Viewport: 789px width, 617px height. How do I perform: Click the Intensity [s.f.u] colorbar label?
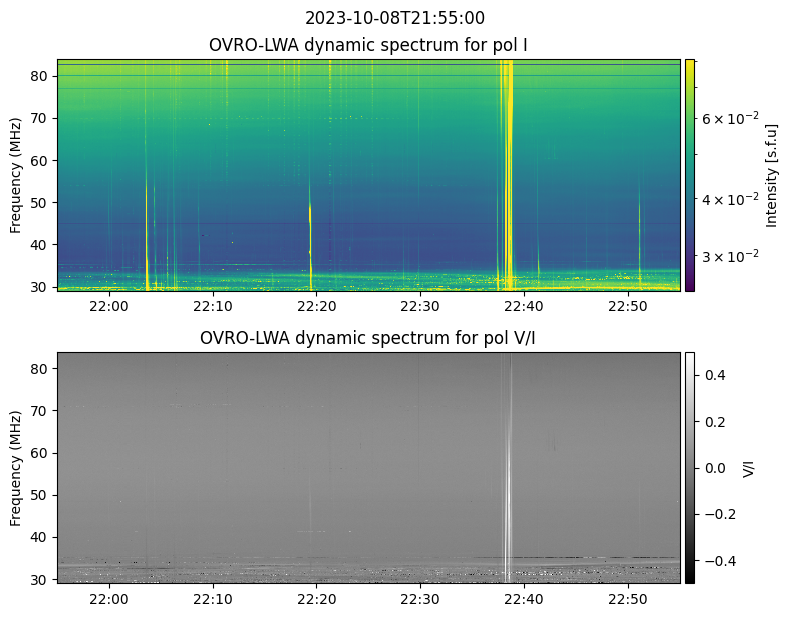click(x=771, y=175)
